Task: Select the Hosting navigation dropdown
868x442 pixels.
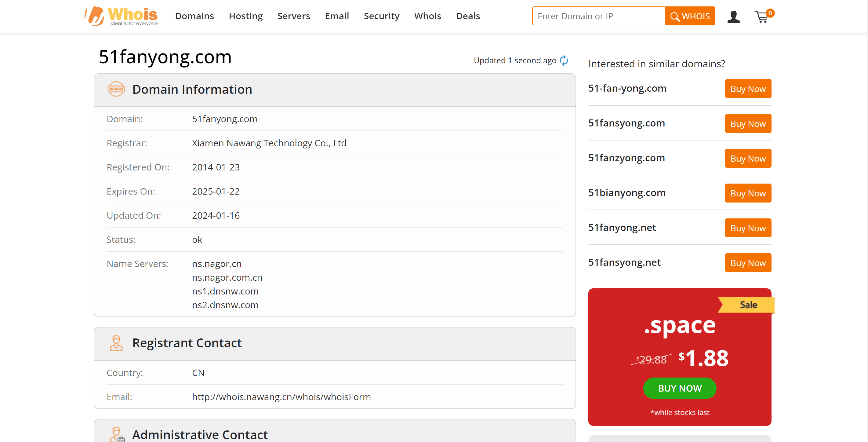Action: tap(245, 16)
